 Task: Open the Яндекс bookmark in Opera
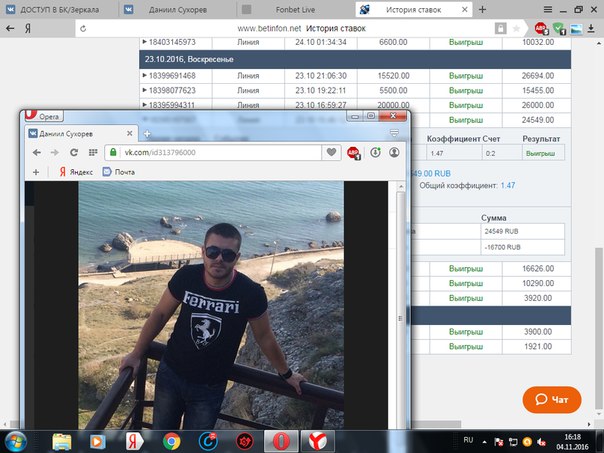(76, 172)
